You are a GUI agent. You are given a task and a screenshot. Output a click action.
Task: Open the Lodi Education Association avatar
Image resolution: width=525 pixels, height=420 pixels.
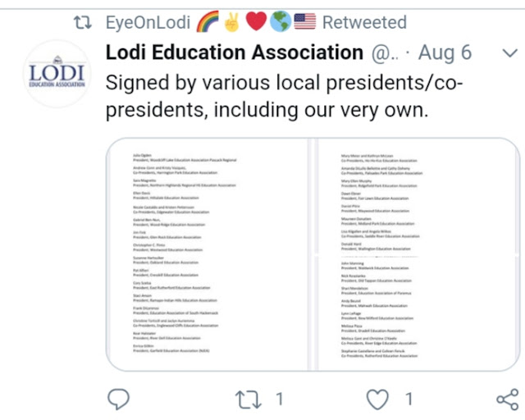pos(57,74)
